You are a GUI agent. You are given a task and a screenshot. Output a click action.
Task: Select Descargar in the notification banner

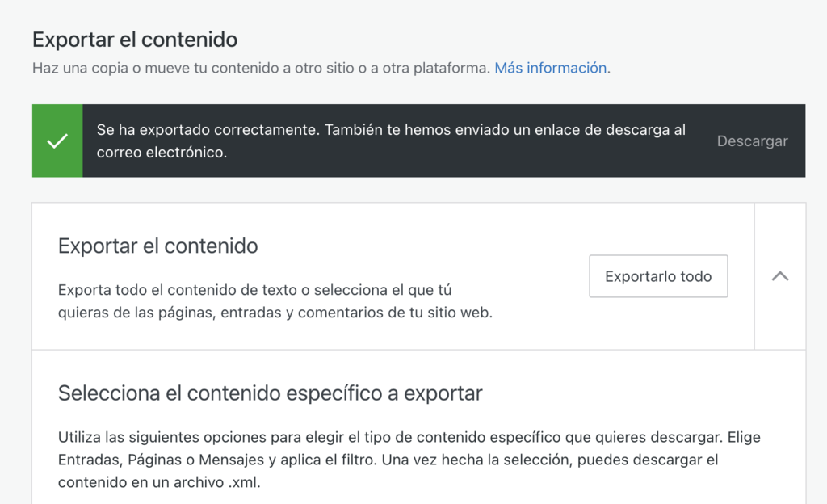pyautogui.click(x=752, y=141)
